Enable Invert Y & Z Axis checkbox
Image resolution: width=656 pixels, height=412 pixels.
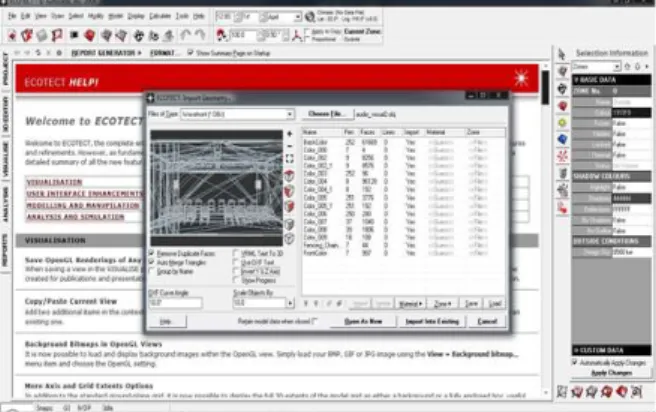236,271
